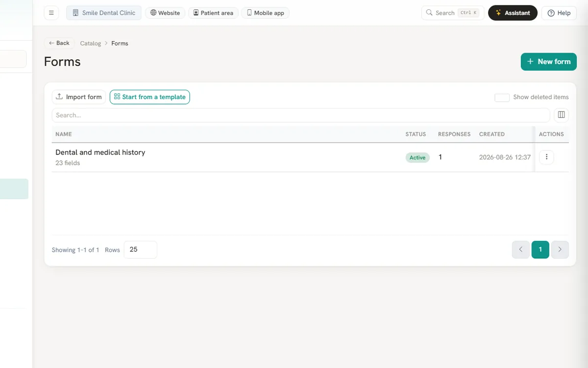Click the Import form button

[79, 97]
